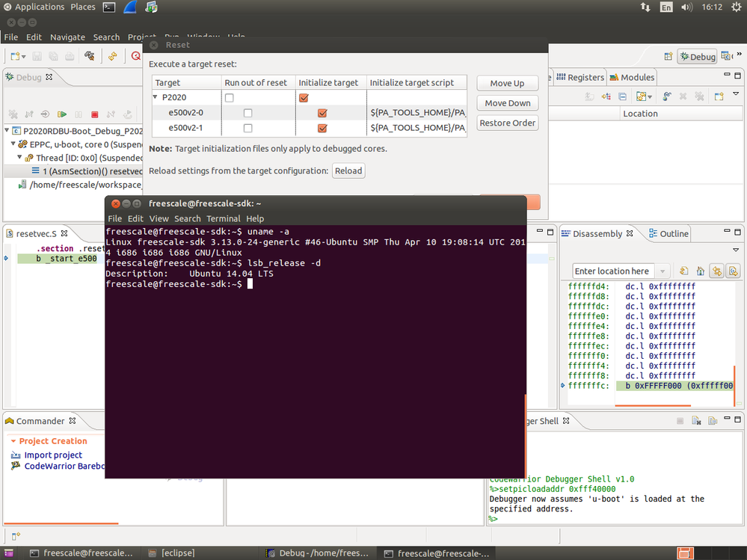The height and width of the screenshot is (560, 747).
Task: Click the network indicator in system tray
Action: pos(645,7)
